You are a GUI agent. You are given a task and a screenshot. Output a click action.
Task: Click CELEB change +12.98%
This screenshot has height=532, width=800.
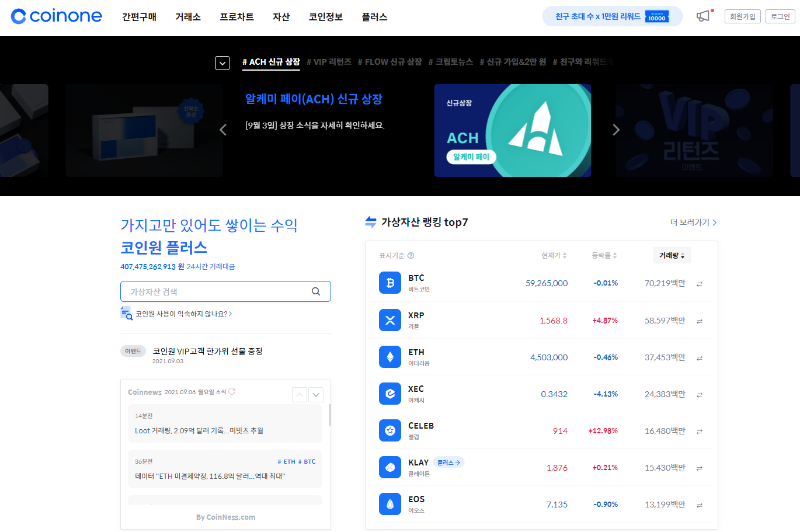(603, 431)
